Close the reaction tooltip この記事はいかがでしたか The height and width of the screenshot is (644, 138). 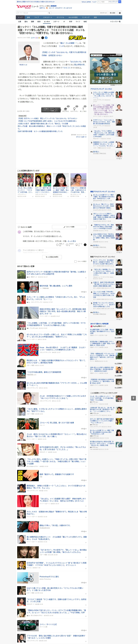pyautogui.click(x=60, y=109)
